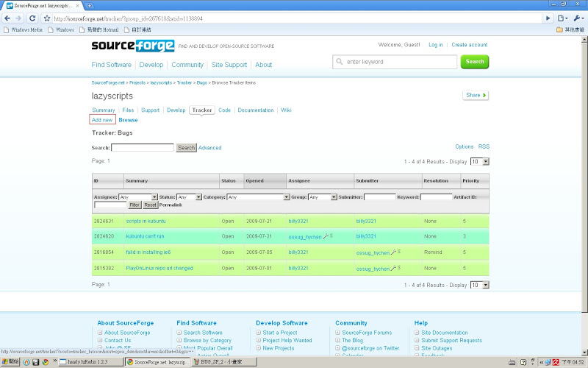Open the Start a Project footer link
The width and height of the screenshot is (588, 368).
[x=280, y=333]
